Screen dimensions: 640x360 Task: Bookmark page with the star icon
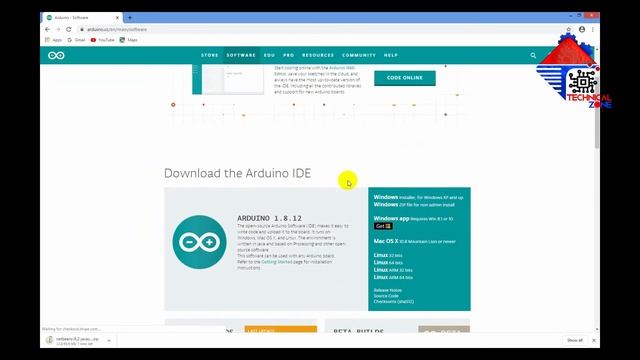[x=568, y=29]
